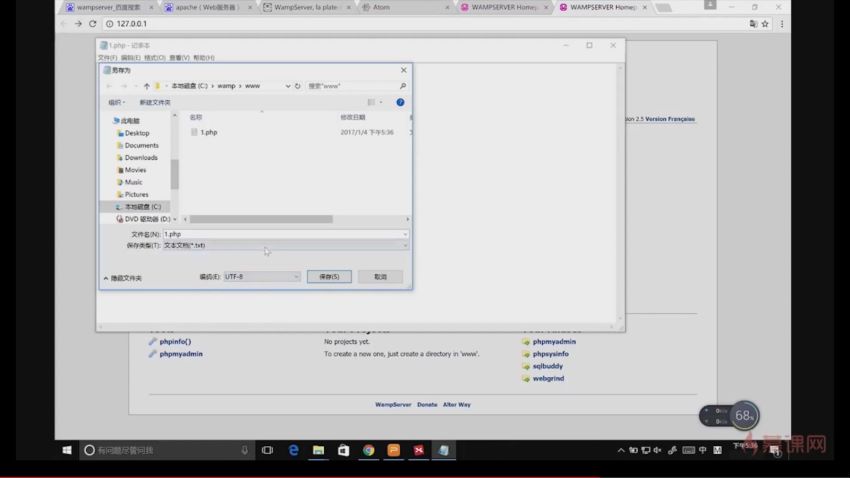Click the Alter Way footer link
The height and width of the screenshot is (478, 850).
click(x=457, y=404)
